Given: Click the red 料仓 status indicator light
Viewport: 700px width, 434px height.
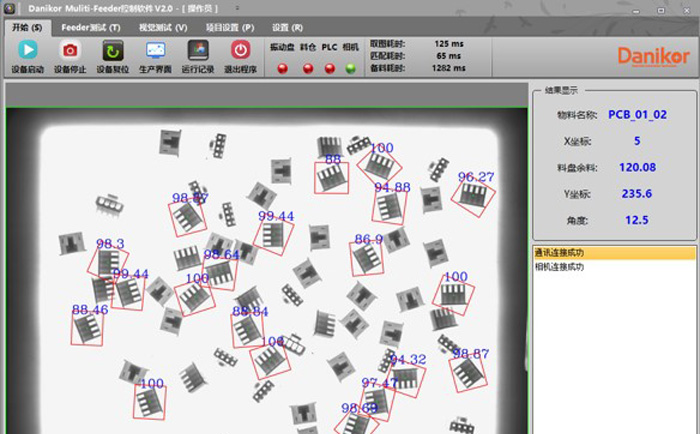Looking at the screenshot, I should [307, 68].
